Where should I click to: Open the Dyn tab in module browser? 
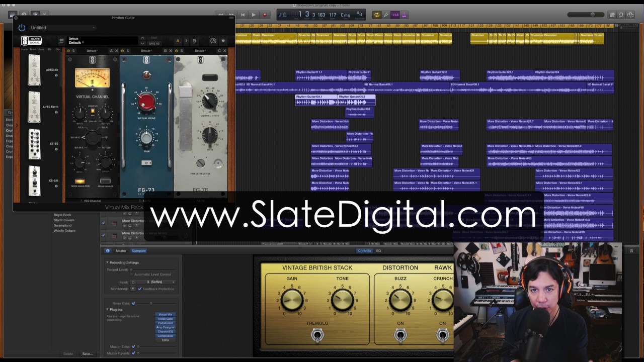(x=57, y=49)
